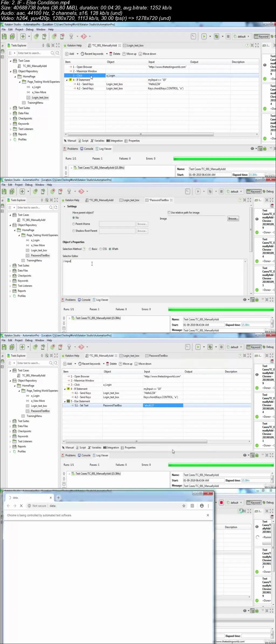Image resolution: width=276 pixels, height=644 pixels.
Task: Click the New (plus) icon in the topmost toolbar
Action: pyautogui.click(x=23, y=36)
